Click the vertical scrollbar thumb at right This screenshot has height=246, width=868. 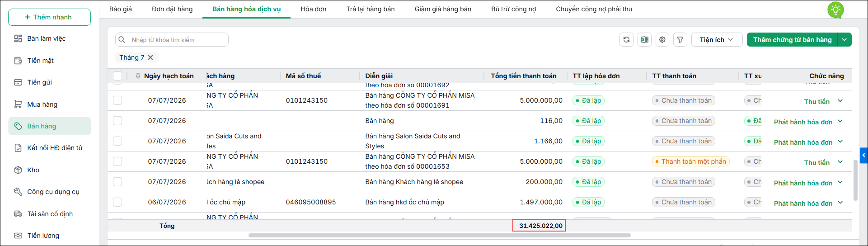(855, 180)
